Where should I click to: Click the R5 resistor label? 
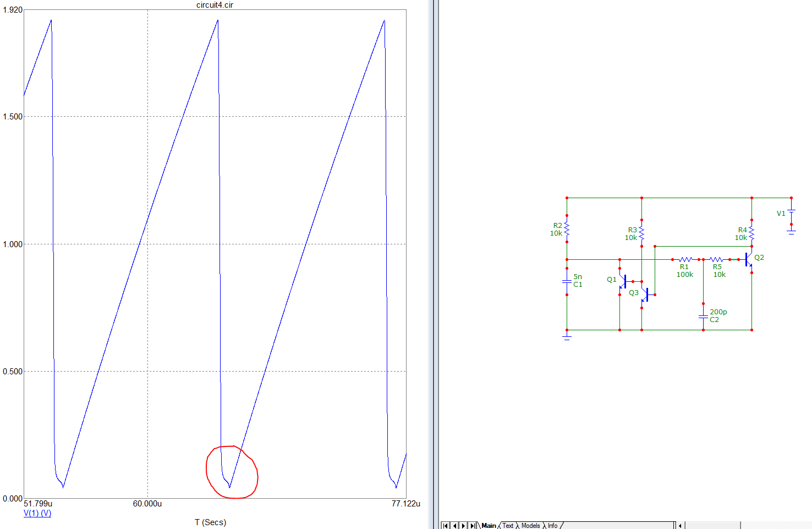[x=717, y=267]
